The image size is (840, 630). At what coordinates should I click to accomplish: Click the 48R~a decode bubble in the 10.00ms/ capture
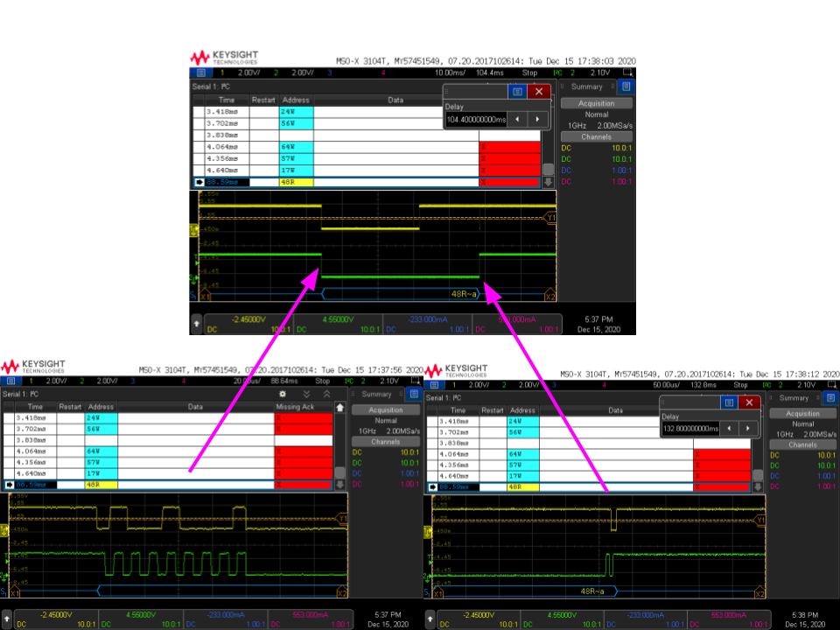coord(464,294)
